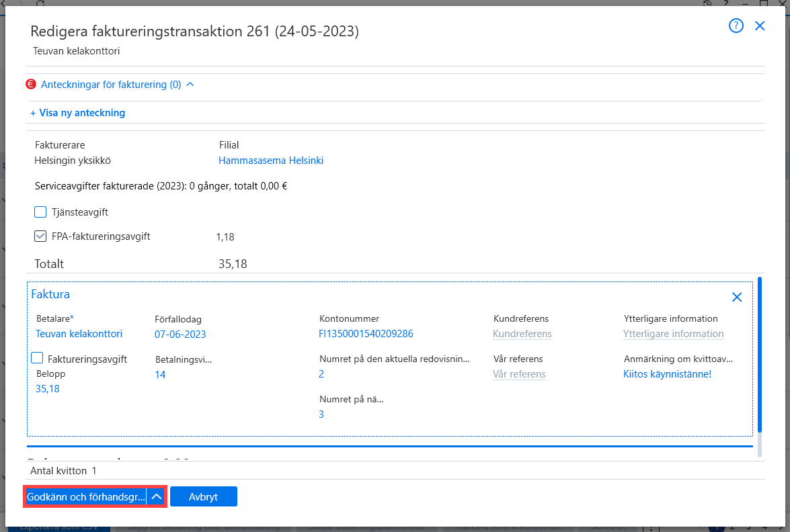The width and height of the screenshot is (790, 532).
Task: Edit payment terms value 14
Action: 160,374
